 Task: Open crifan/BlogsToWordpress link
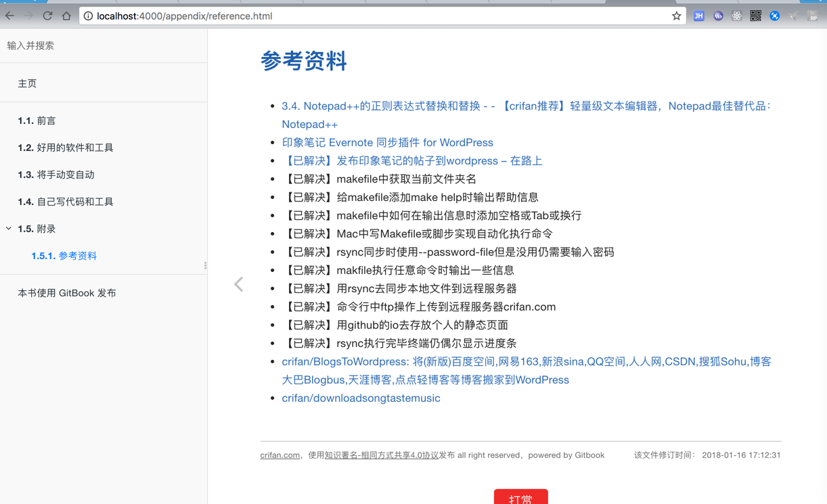(x=527, y=371)
